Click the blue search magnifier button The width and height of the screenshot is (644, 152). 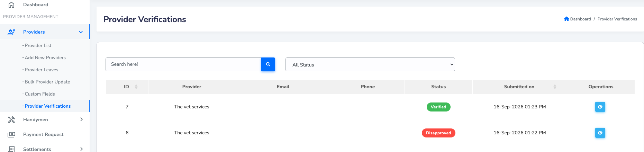click(x=268, y=64)
